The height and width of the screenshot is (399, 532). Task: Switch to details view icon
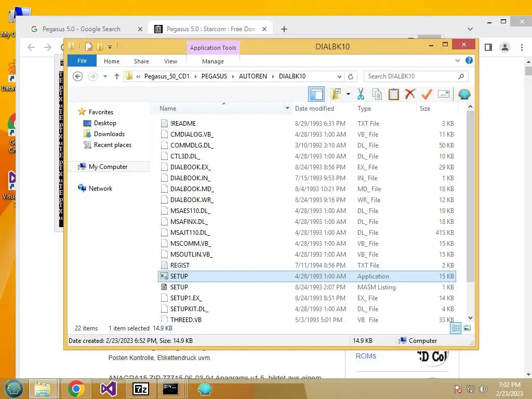pyautogui.click(x=456, y=328)
